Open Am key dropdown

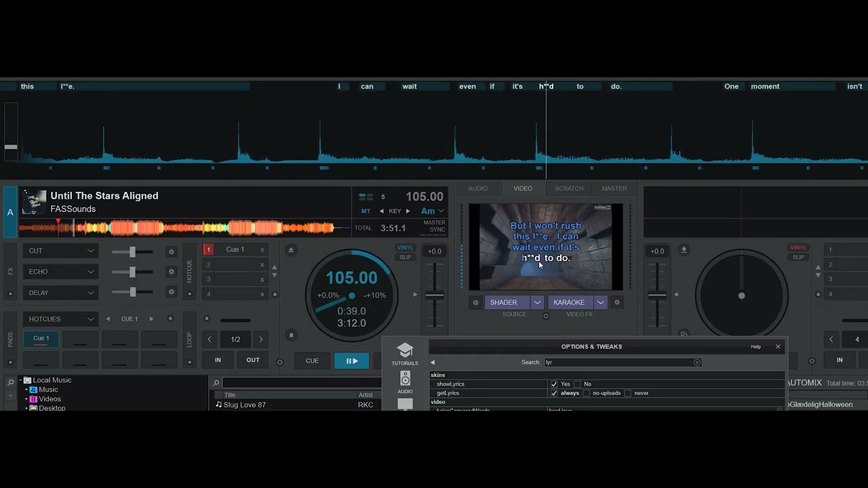[432, 211]
